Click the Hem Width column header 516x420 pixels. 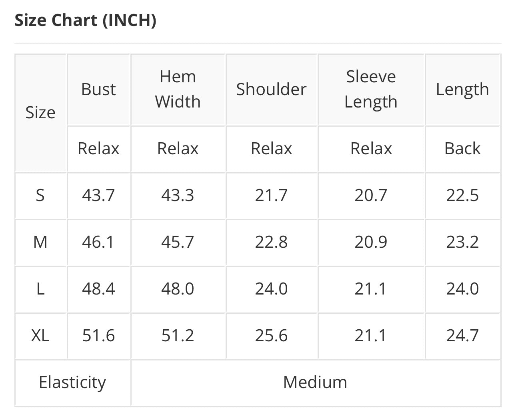click(178, 89)
